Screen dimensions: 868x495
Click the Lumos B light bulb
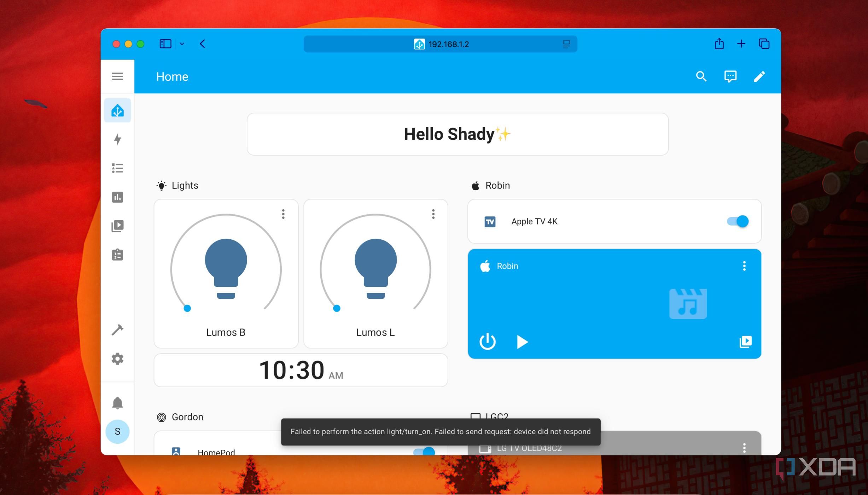pyautogui.click(x=226, y=268)
